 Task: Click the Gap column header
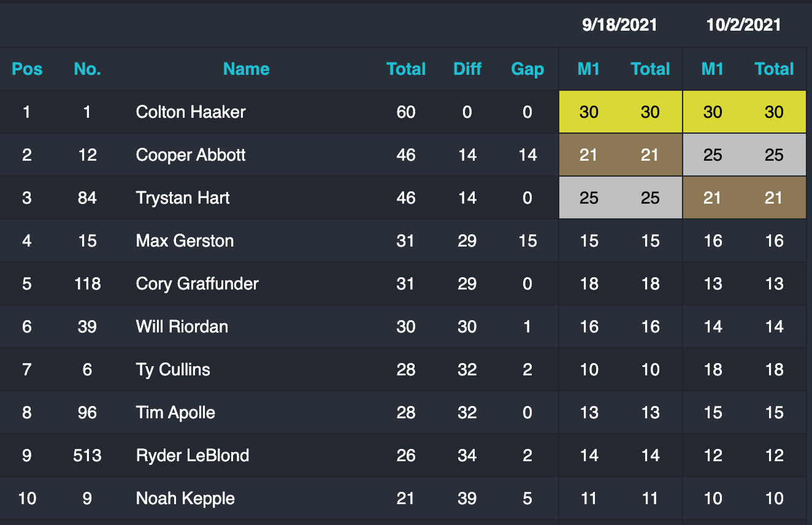tap(527, 69)
